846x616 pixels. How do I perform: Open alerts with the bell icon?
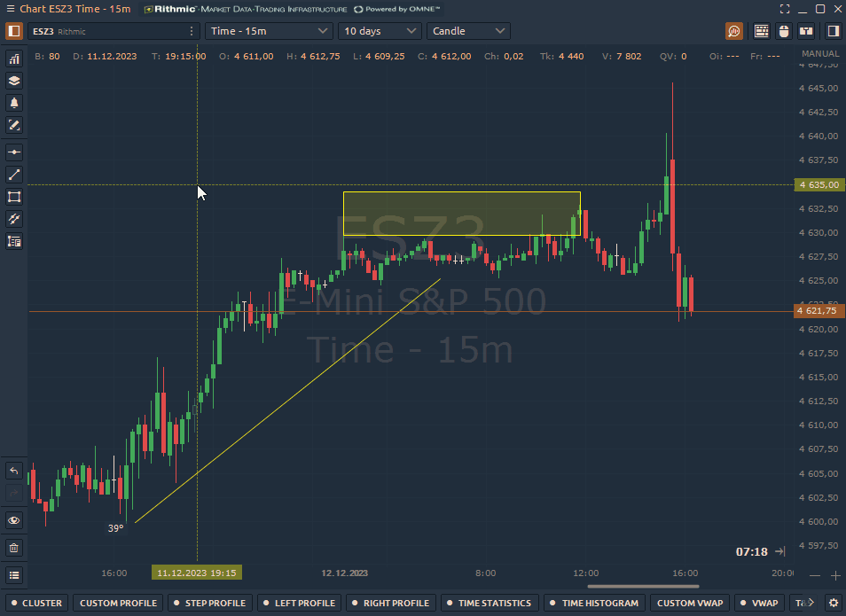point(14,103)
